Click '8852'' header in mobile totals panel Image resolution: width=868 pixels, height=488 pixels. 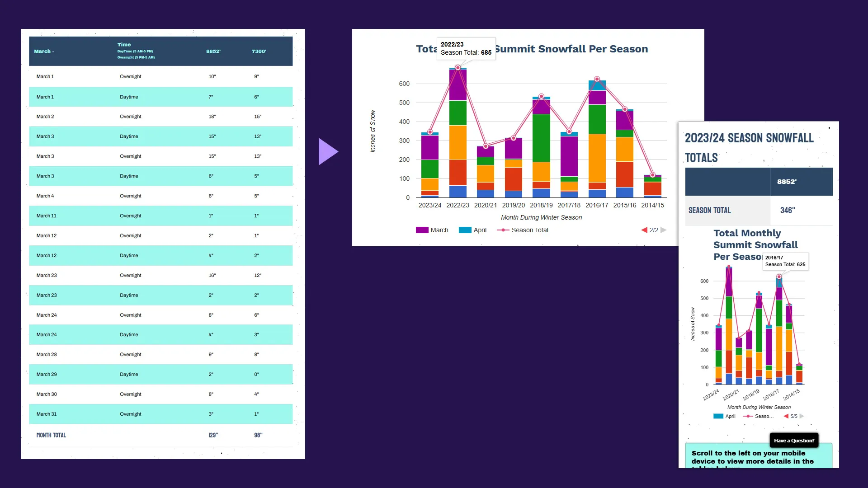point(787,182)
